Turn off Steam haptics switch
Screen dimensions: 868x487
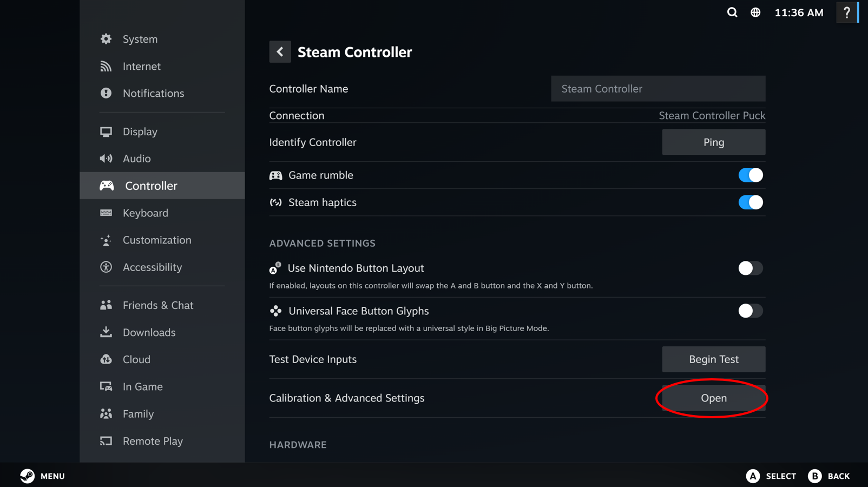pyautogui.click(x=751, y=202)
